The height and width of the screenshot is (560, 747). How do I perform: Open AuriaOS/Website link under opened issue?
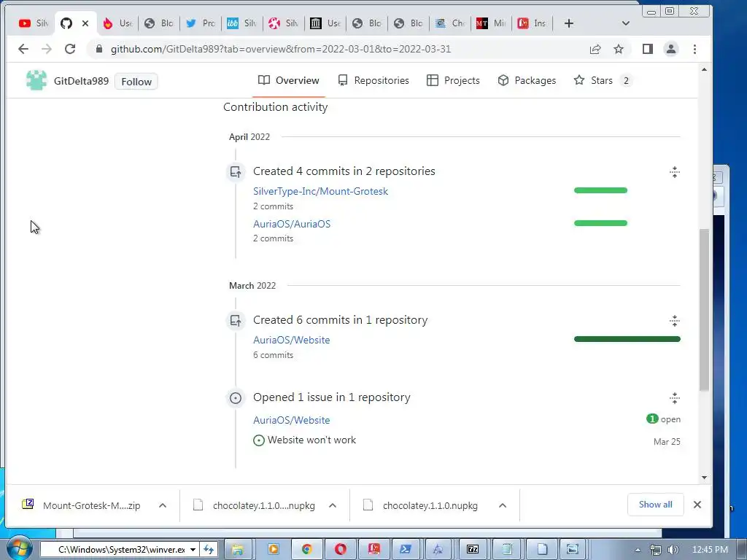(292, 420)
